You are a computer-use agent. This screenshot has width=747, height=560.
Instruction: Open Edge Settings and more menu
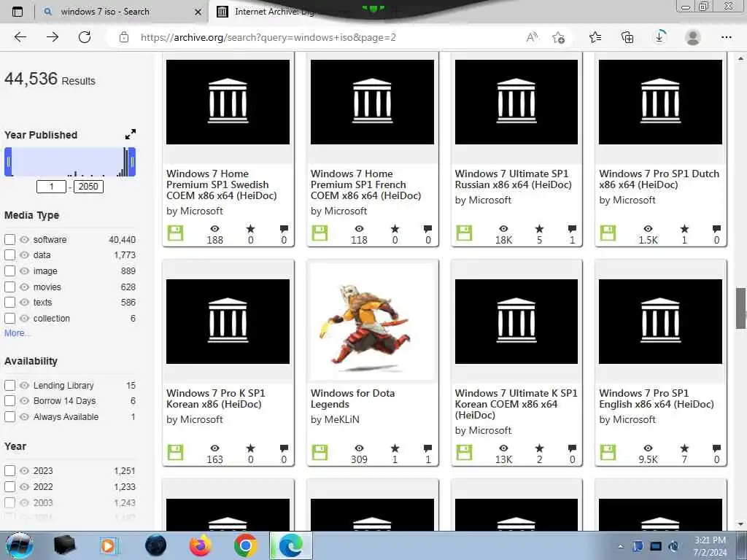tap(726, 37)
